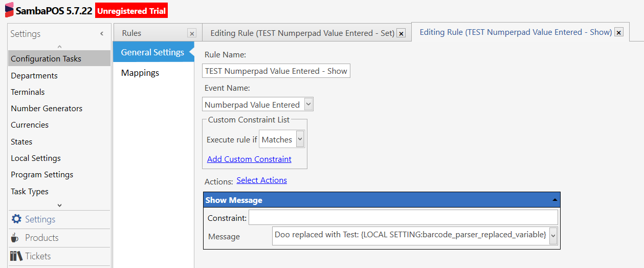
Task: Click Add Custom Constraint link
Action: point(249,159)
